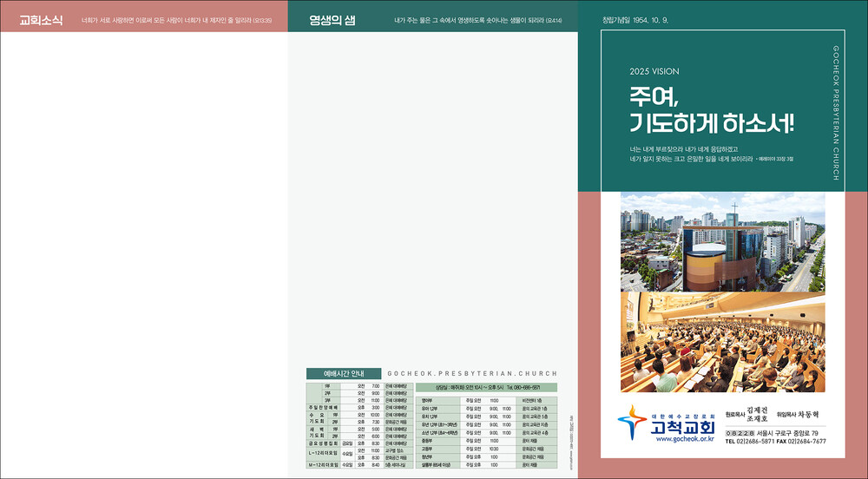Open the www.gocheok.or.kr website link
Screen dimensions: 868x479
point(685,440)
